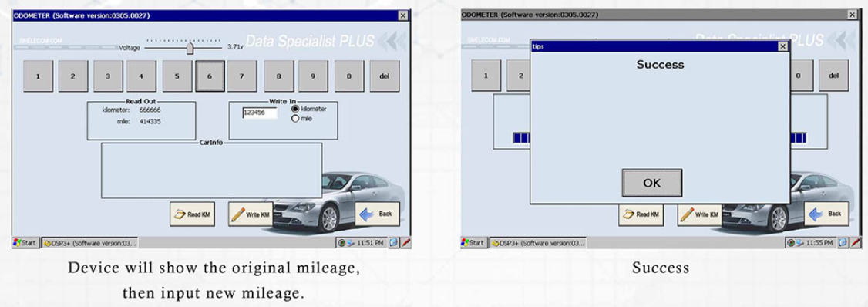Screen dimensions: 868x307
Task: Close the left ODOMETER window
Action: click(403, 15)
